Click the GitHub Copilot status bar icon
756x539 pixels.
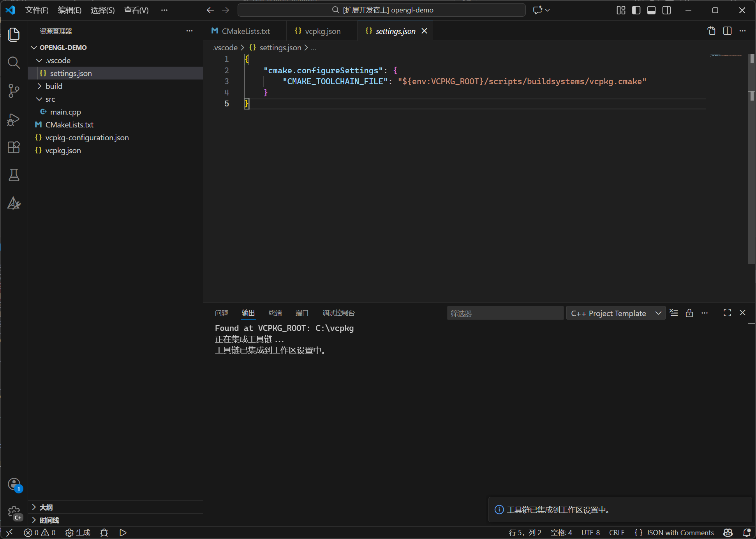coord(728,532)
